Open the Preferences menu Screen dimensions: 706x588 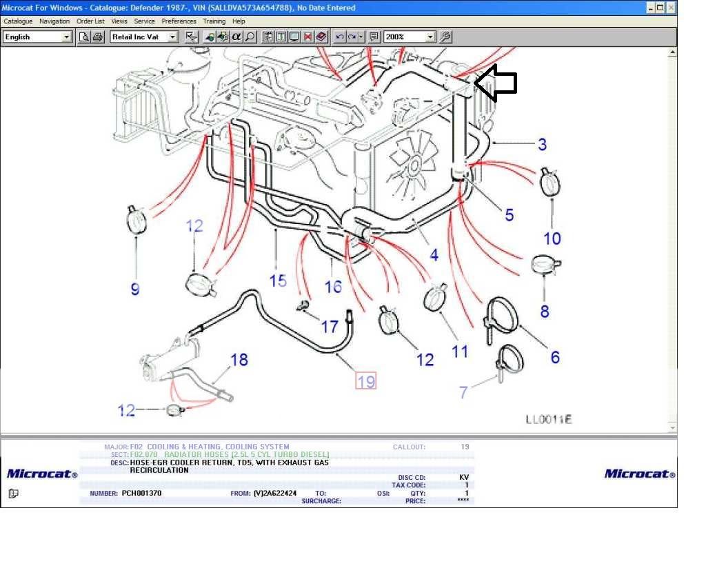(x=179, y=21)
